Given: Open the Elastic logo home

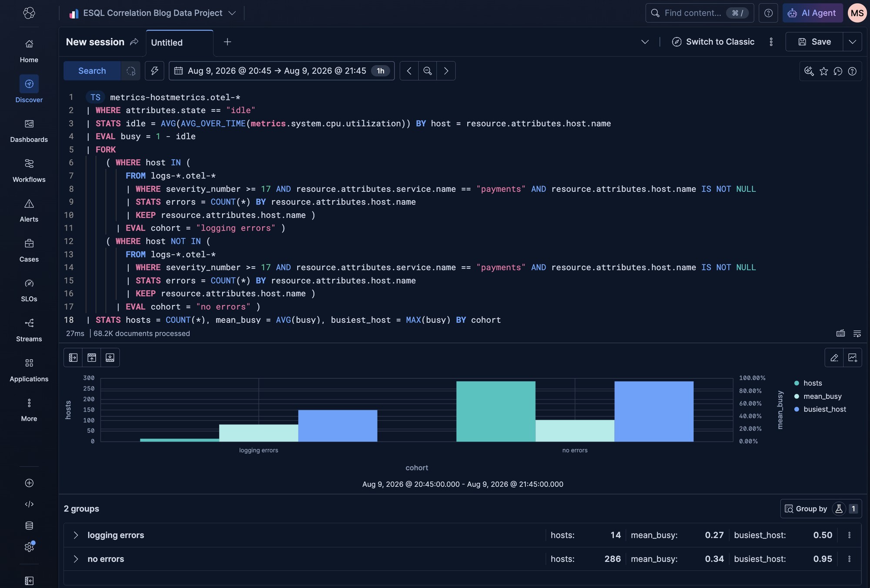Looking at the screenshot, I should tap(29, 13).
